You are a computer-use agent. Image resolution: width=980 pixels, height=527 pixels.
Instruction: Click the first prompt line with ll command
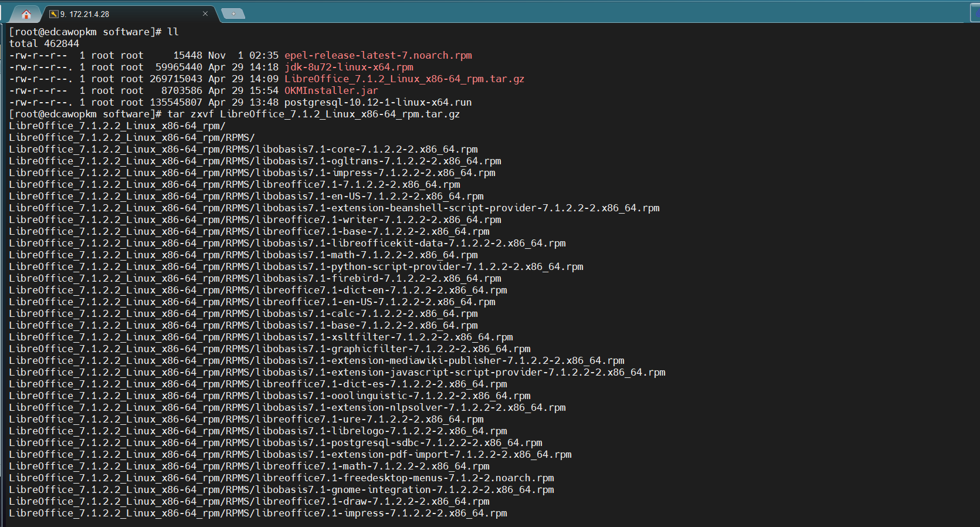94,32
